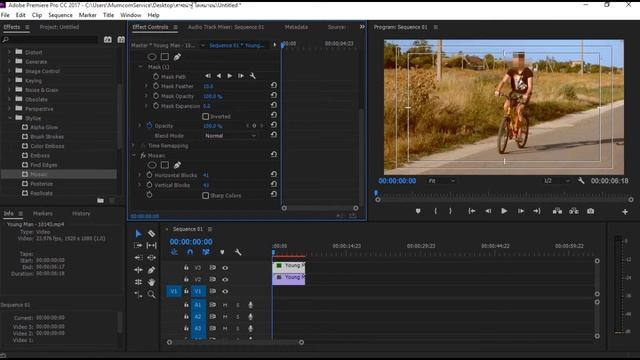Click Program Monitor scrubber playhead

pos(376,193)
